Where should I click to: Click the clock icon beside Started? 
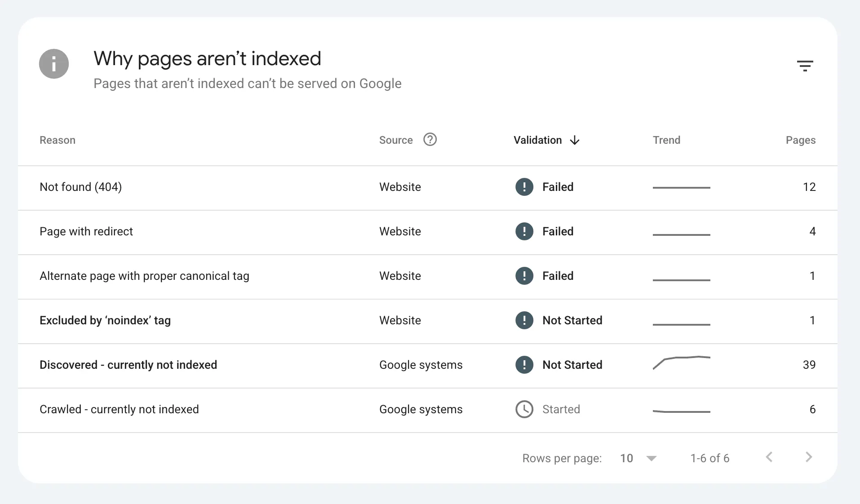(524, 409)
